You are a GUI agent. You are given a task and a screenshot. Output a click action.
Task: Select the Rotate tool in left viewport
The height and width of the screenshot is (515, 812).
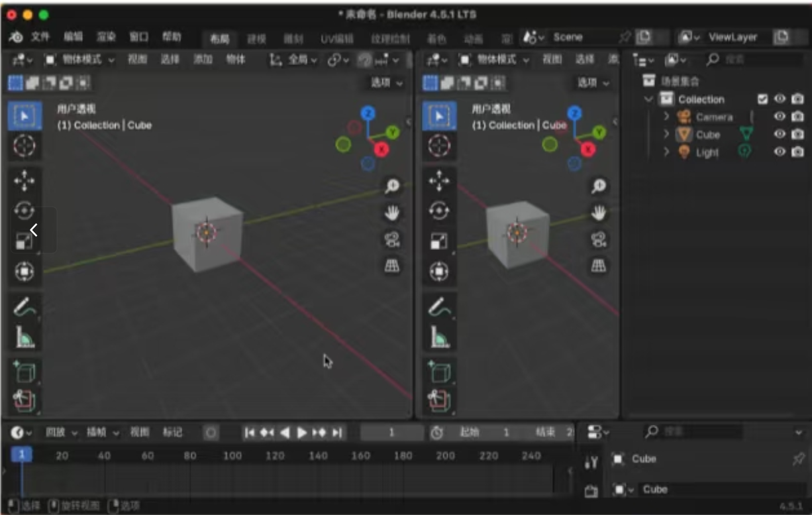pos(25,211)
